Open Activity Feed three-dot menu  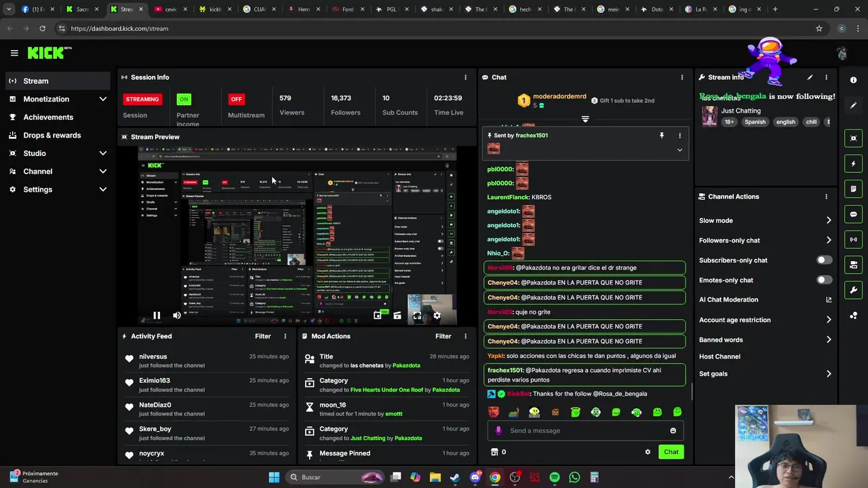285,336
